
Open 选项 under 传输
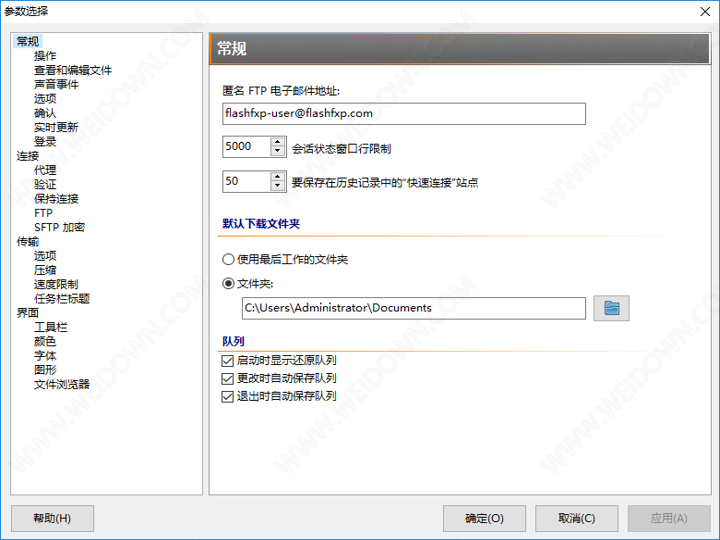(x=45, y=256)
